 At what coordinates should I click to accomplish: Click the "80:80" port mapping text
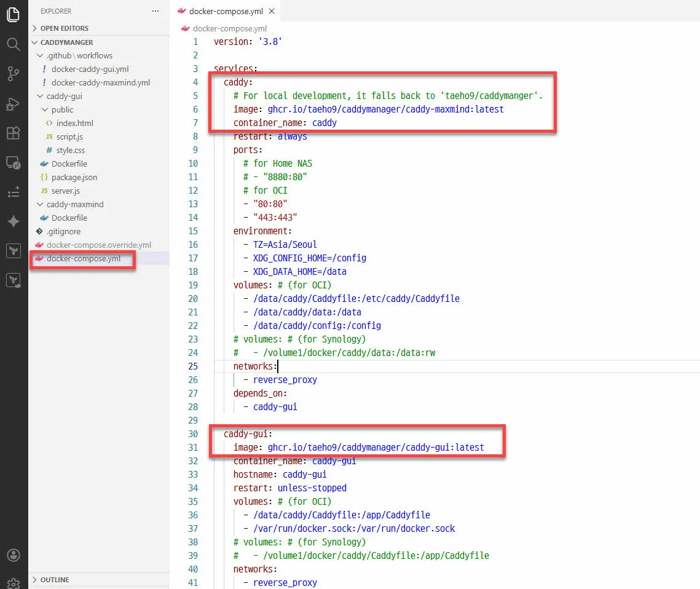pos(270,204)
